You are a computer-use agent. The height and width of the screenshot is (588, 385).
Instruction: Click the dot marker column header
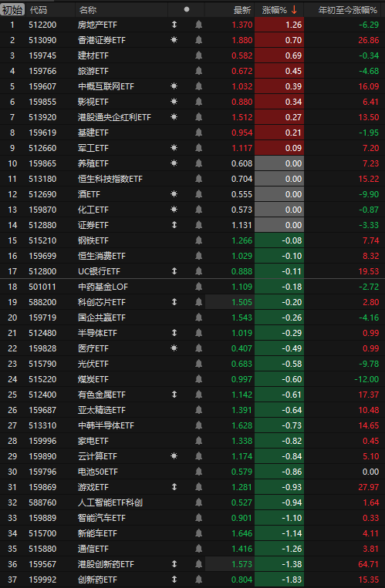[187, 10]
